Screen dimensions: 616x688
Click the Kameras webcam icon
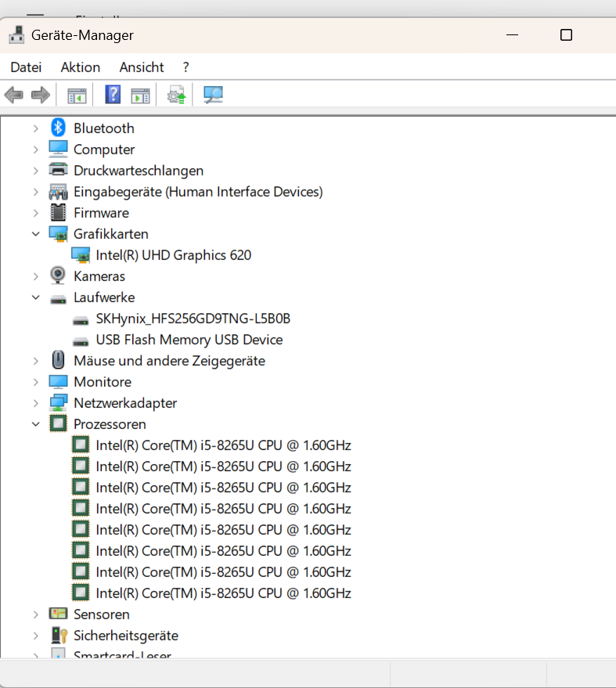coord(58,276)
